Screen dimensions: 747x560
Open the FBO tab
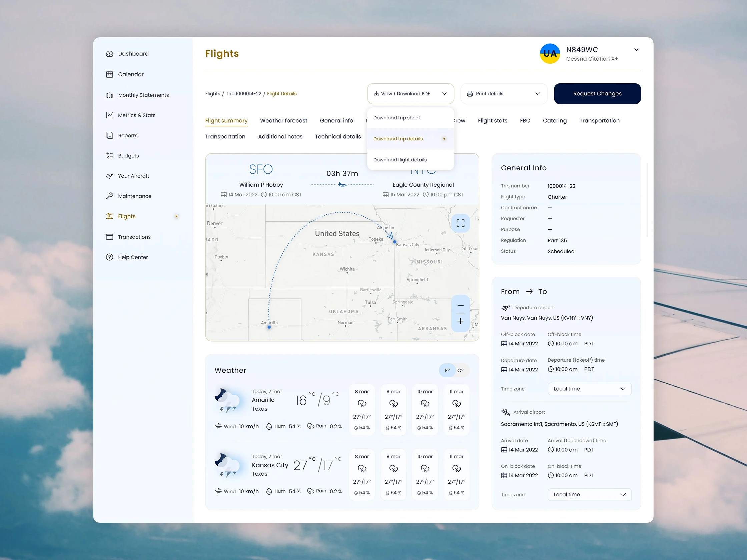point(525,121)
